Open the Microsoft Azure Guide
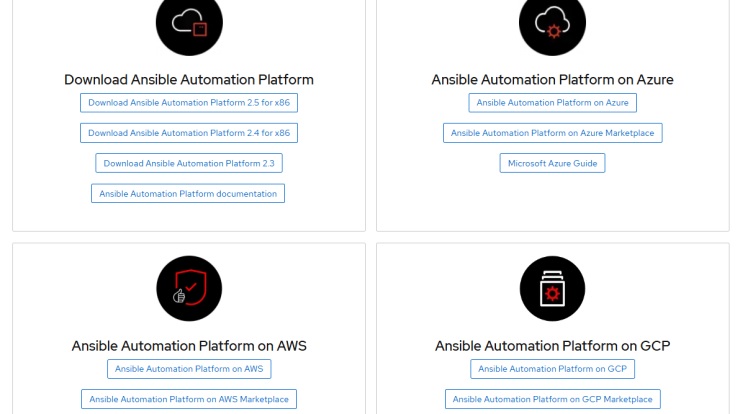This screenshot has width=740, height=414. click(552, 163)
